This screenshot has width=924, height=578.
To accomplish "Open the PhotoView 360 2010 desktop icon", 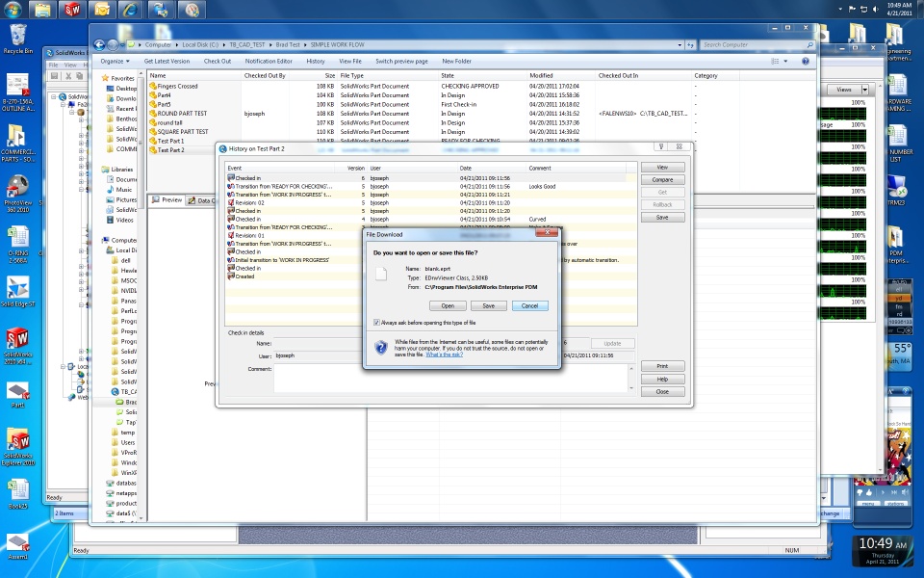I will pos(17,194).
